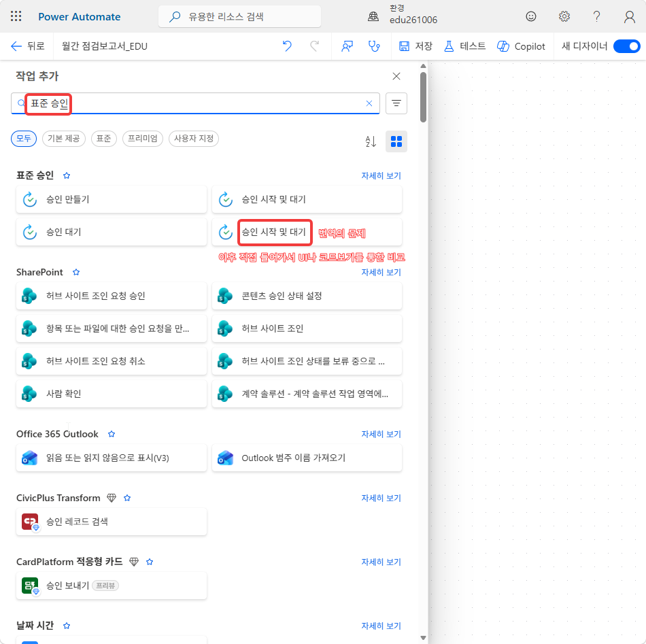Click the 유용한 리소스 검색 search box
Viewport: 646px width, 644px height.
(239, 16)
